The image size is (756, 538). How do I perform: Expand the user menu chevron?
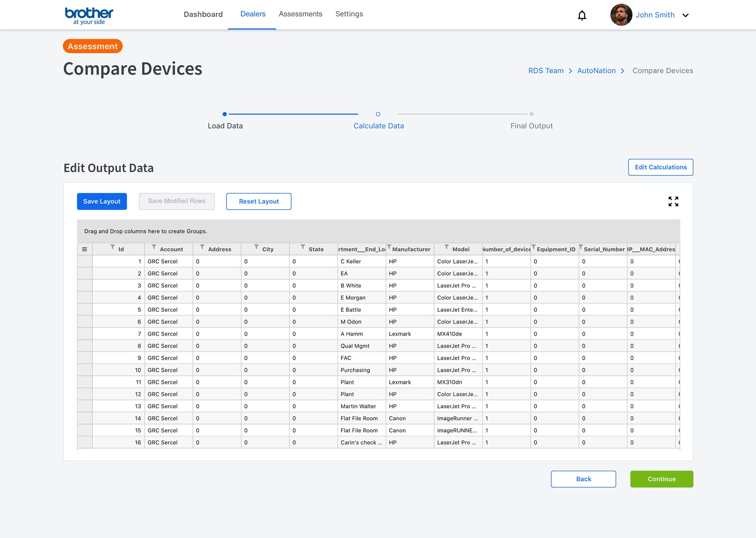point(686,15)
